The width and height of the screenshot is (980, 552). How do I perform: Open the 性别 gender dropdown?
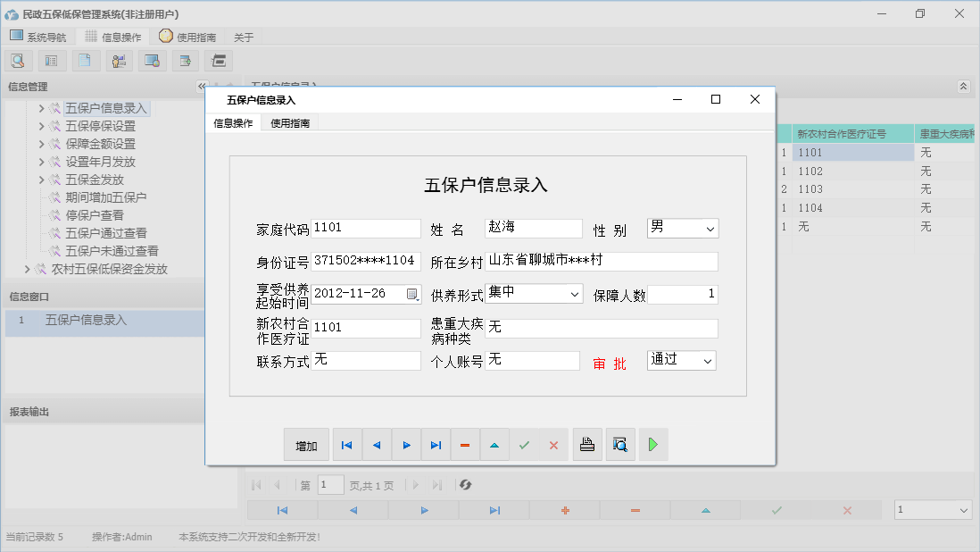(x=710, y=229)
